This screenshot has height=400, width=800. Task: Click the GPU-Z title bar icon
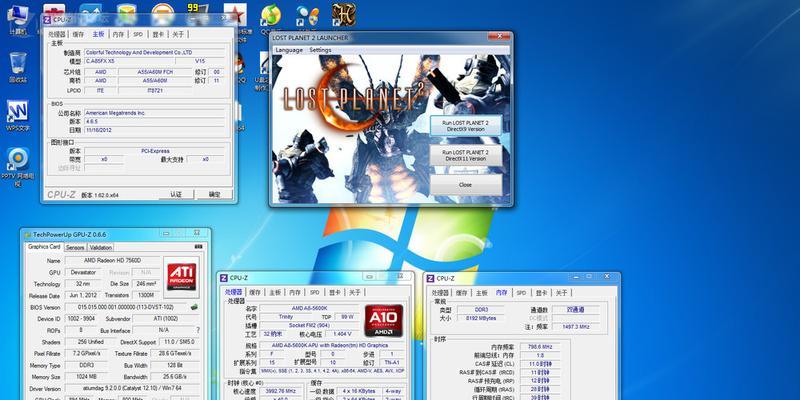click(x=28, y=234)
